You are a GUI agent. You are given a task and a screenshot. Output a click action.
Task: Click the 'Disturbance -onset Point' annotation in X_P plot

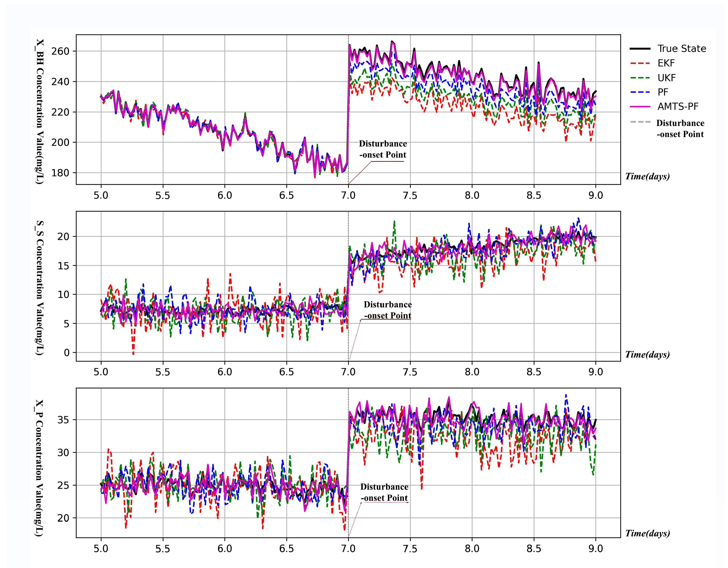pyautogui.click(x=384, y=492)
